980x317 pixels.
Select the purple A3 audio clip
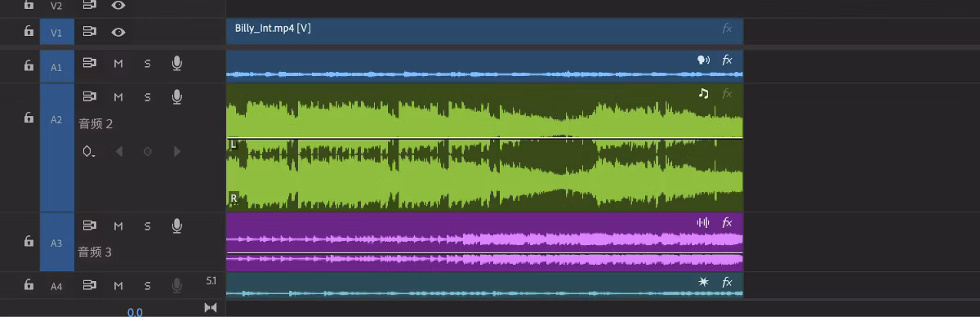pyautogui.click(x=484, y=242)
